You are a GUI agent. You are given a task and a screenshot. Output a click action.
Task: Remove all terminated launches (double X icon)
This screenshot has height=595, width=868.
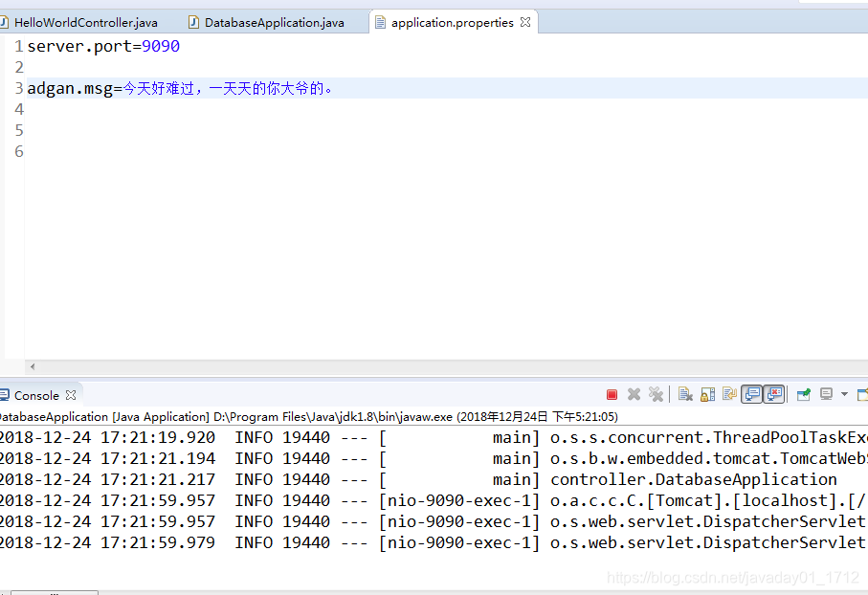click(x=656, y=395)
